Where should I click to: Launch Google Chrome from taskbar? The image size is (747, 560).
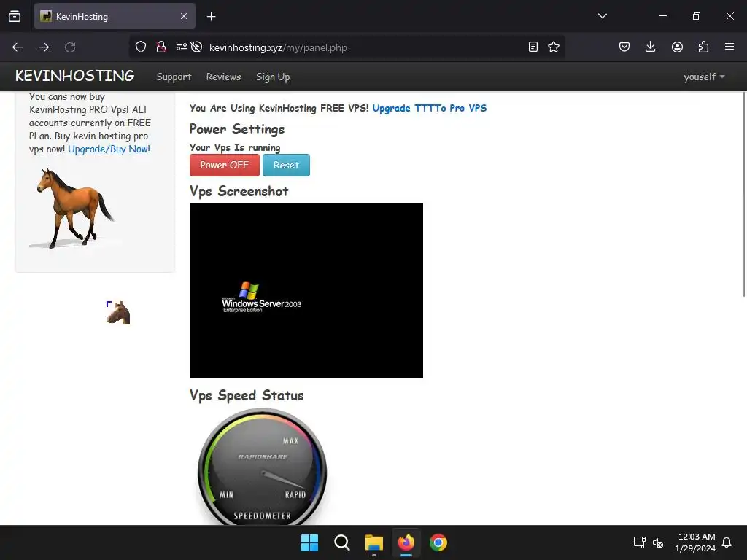pos(438,542)
